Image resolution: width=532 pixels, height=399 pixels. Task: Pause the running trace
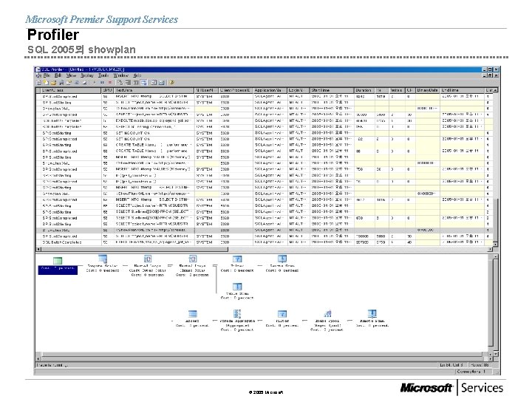(102, 83)
